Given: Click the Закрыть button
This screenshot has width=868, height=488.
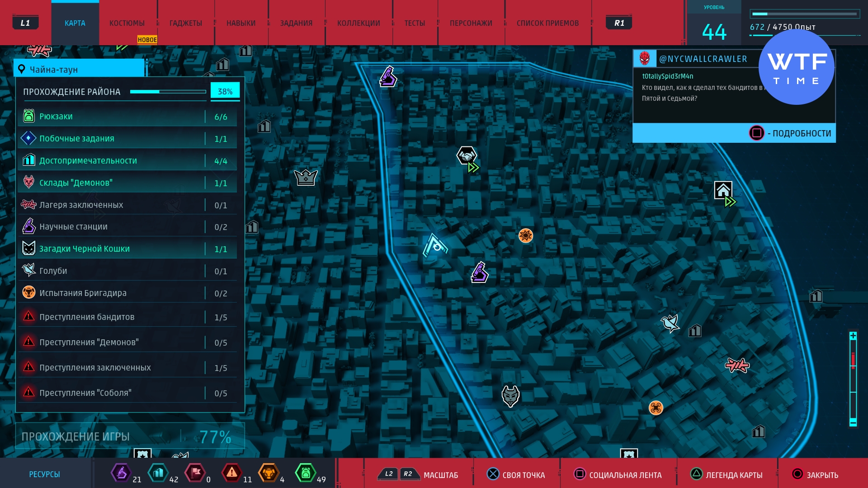Looking at the screenshot, I should click(x=815, y=475).
